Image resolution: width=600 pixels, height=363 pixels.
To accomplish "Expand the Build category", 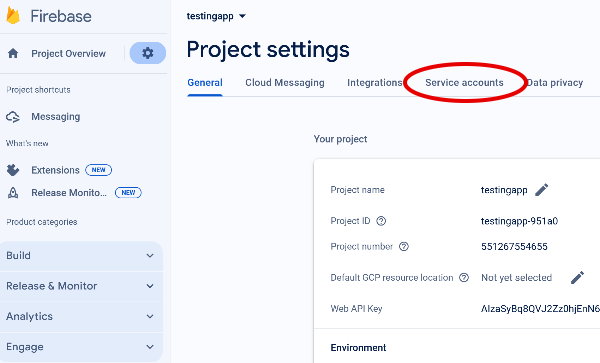I will 80,256.
